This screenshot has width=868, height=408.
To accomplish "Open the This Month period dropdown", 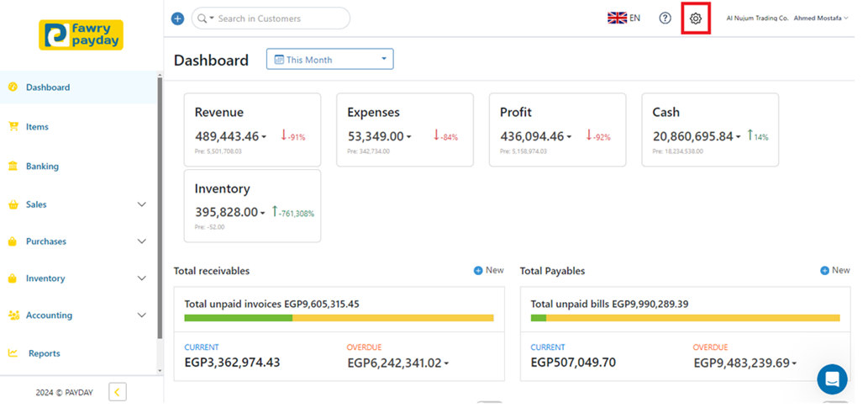I will tap(329, 60).
